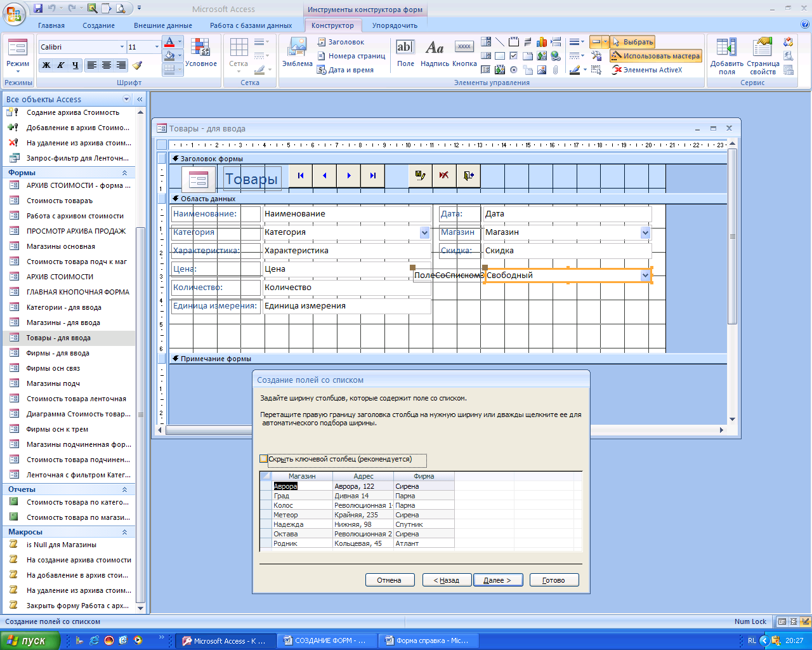The width and height of the screenshot is (812, 650).
Task: Click the Italic (К) formatting button
Action: 61,65
